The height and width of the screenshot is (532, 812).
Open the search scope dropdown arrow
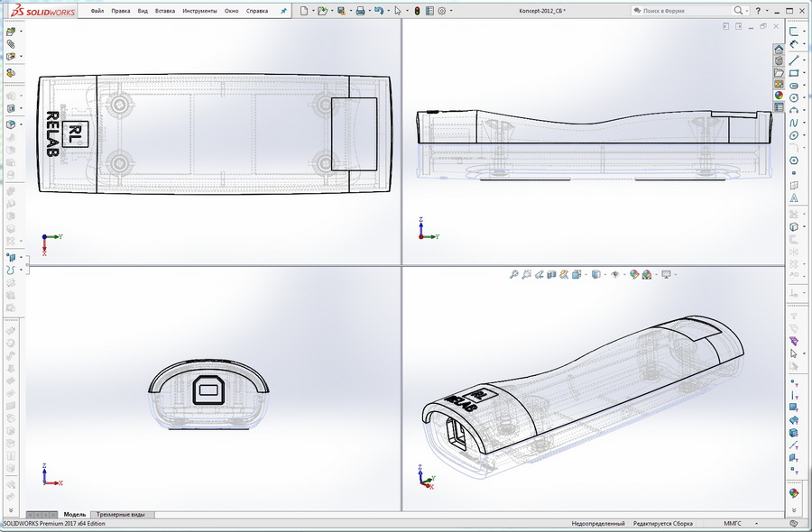pos(746,10)
